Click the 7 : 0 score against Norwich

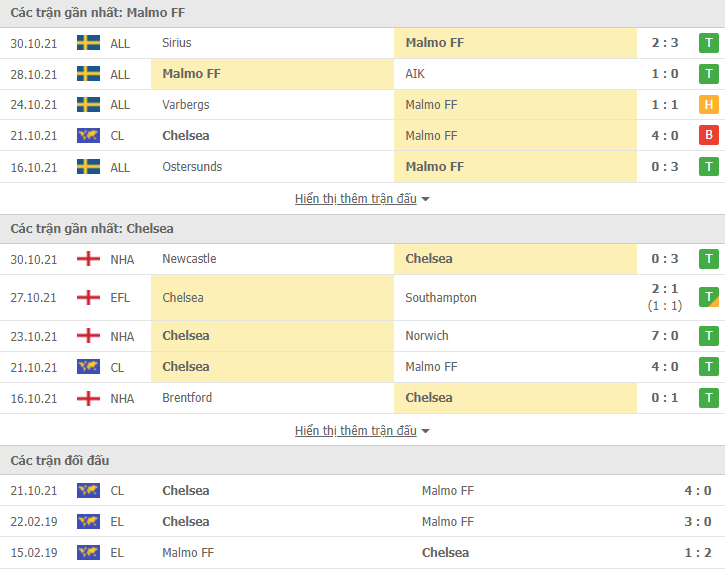(664, 336)
